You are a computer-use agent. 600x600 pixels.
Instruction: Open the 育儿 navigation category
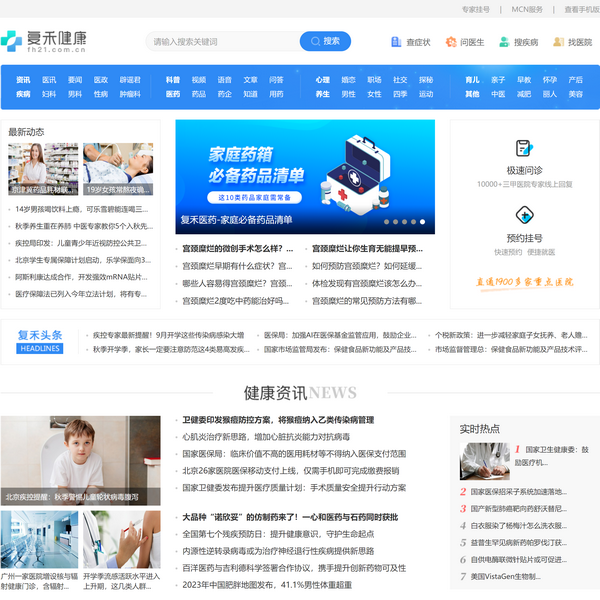point(472,80)
